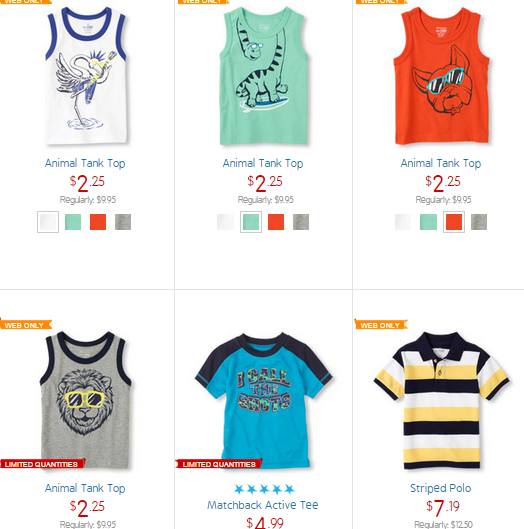Open the Striped Polo product link
Screen dimensions: 524x529
(441, 488)
